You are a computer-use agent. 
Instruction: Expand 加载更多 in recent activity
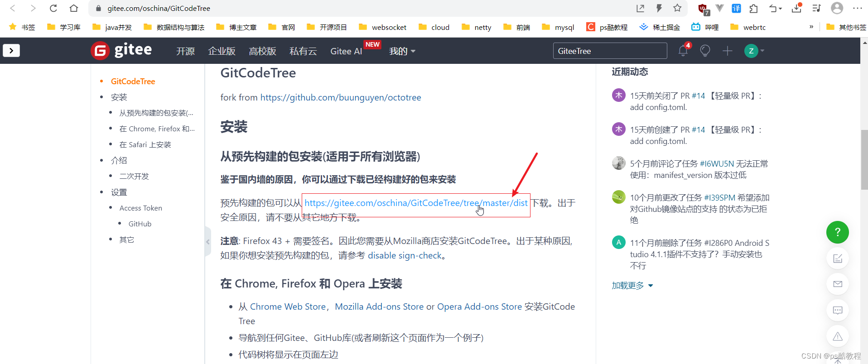(632, 286)
